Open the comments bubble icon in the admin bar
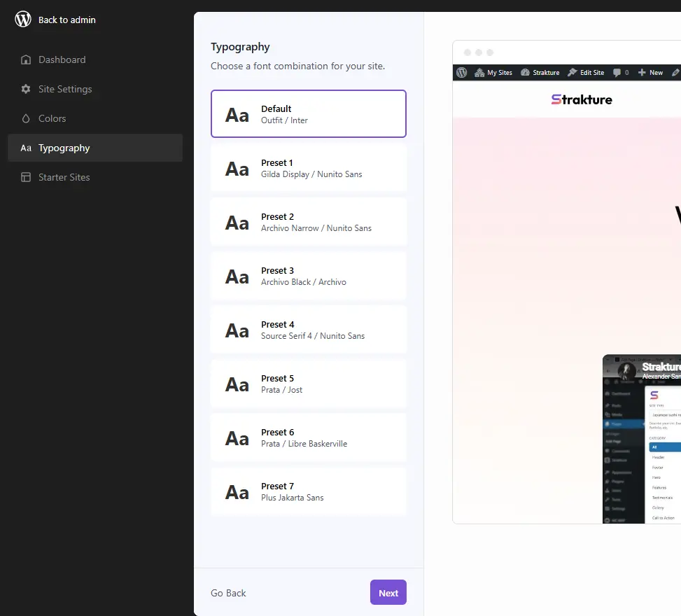 click(x=616, y=72)
